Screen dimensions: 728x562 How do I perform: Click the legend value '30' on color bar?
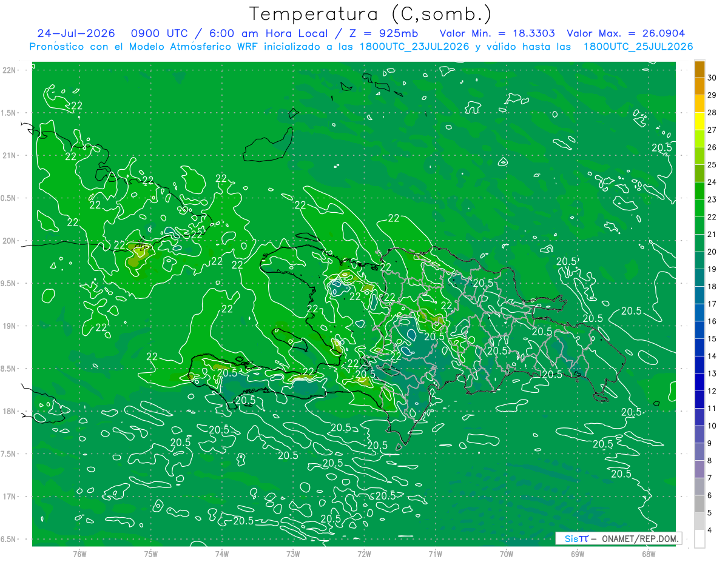pos(712,78)
